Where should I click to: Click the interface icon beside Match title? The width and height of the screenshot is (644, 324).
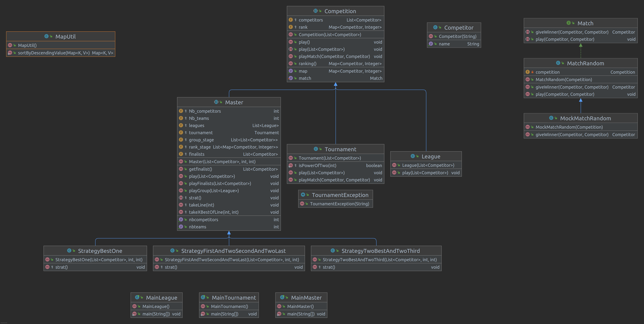coord(568,23)
